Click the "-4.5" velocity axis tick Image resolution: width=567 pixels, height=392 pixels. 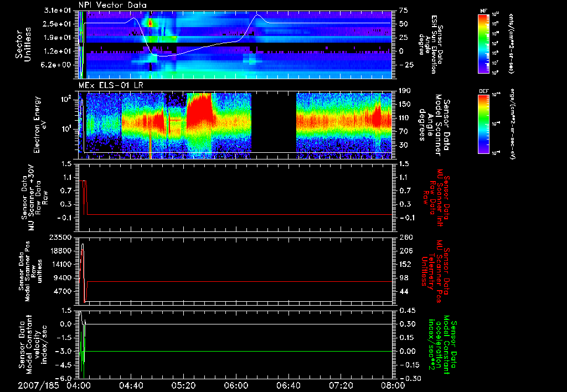click(64, 365)
